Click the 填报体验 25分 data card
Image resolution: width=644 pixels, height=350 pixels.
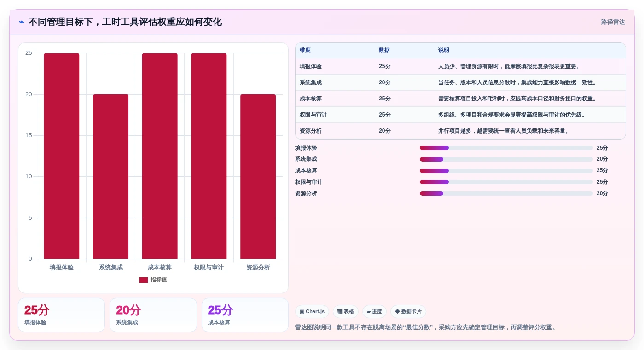[x=62, y=315]
